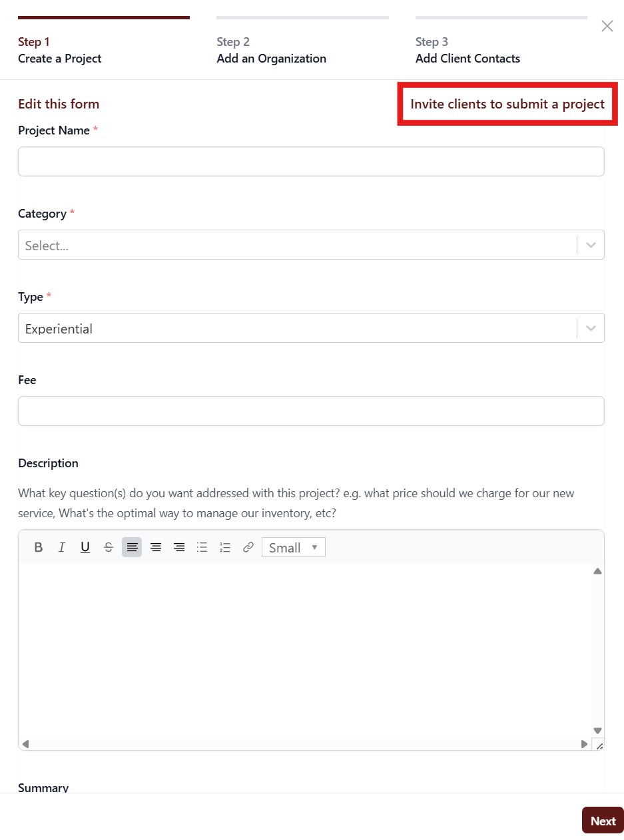
Task: Right-align text using the toolbar icon
Action: pos(178,547)
